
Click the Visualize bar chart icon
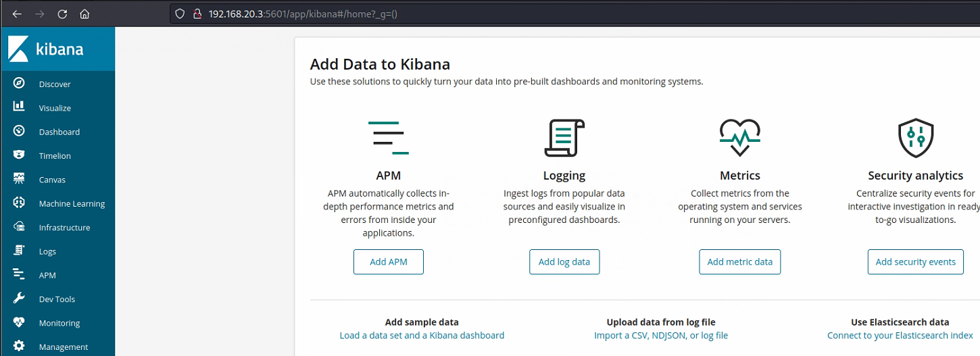(x=19, y=107)
